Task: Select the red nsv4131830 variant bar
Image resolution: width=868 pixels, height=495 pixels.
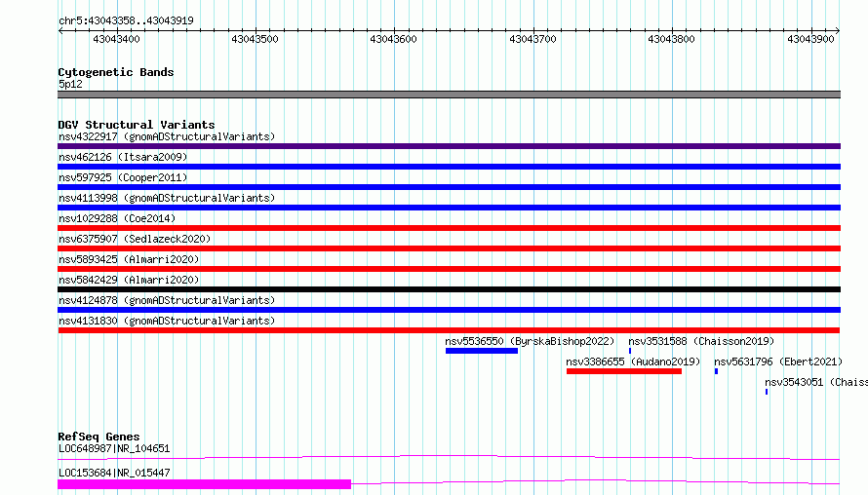Action: [449, 330]
